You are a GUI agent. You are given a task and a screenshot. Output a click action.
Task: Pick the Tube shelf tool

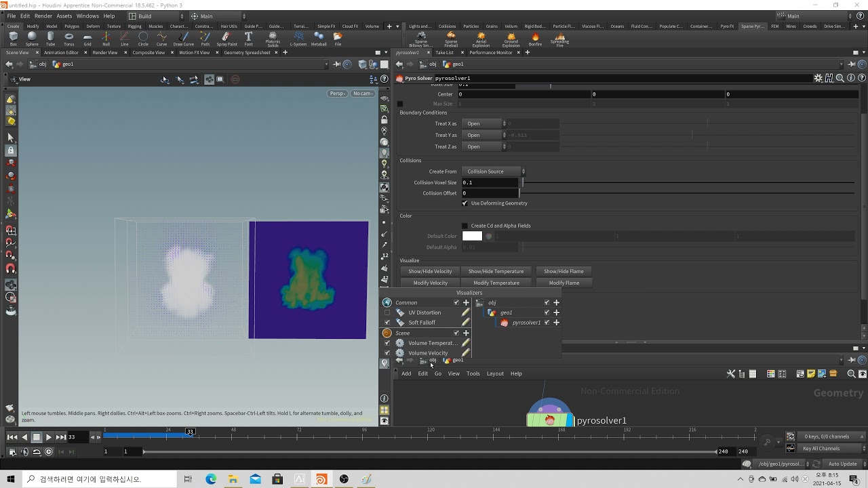[x=50, y=39]
